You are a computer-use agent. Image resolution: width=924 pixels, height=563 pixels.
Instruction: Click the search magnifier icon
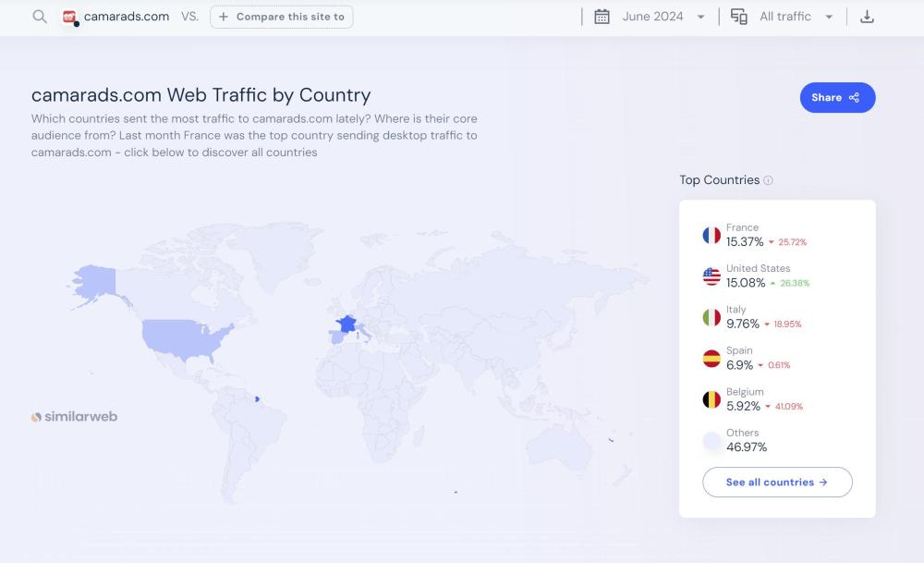[x=40, y=17]
